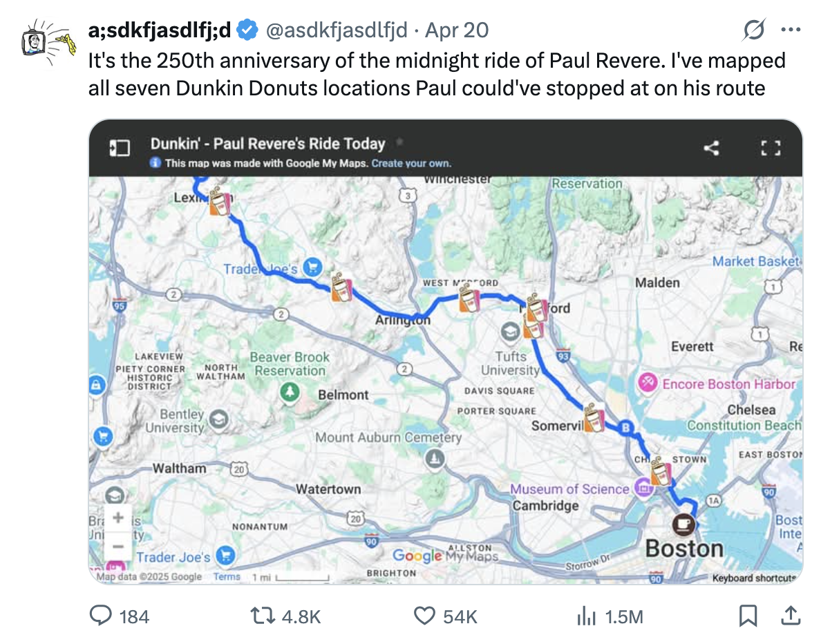Viewport: 821px width, 644px height.
Task: Select the Boston coffee cup start marker
Action: pos(684,524)
